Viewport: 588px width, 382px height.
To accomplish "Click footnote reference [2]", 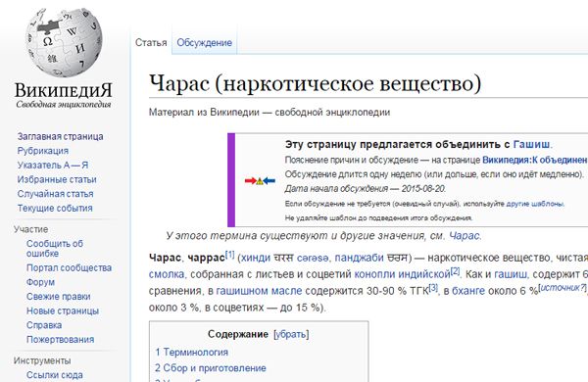I will click(x=455, y=271).
